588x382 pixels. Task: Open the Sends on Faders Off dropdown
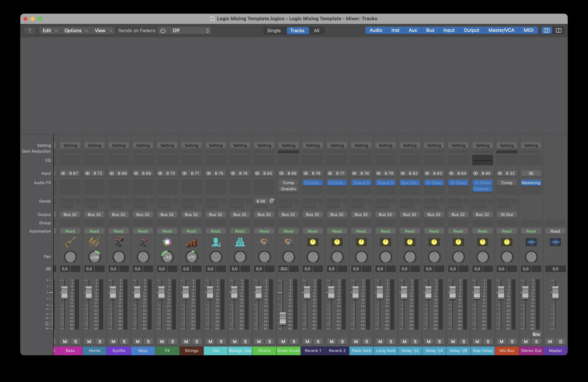(190, 31)
